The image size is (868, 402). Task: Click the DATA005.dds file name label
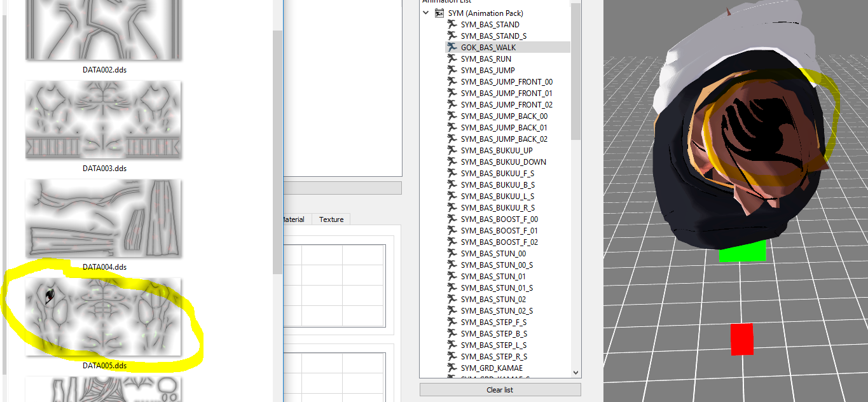[x=105, y=366]
